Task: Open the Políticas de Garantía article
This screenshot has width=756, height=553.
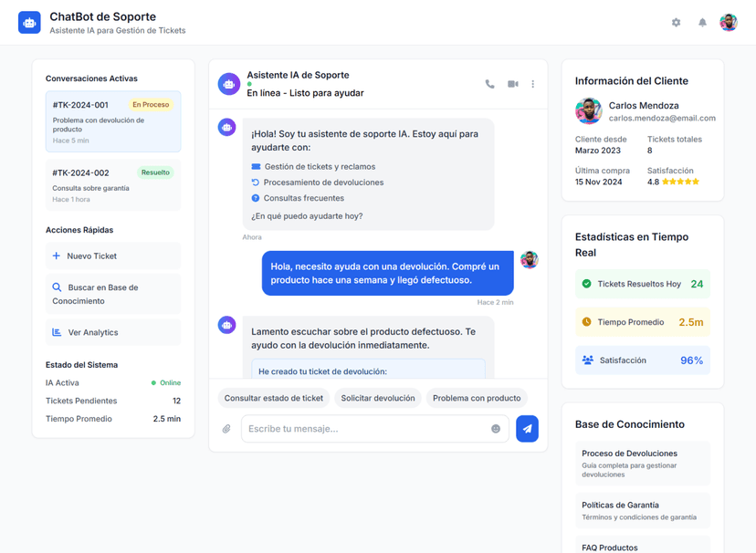Action: 643,511
